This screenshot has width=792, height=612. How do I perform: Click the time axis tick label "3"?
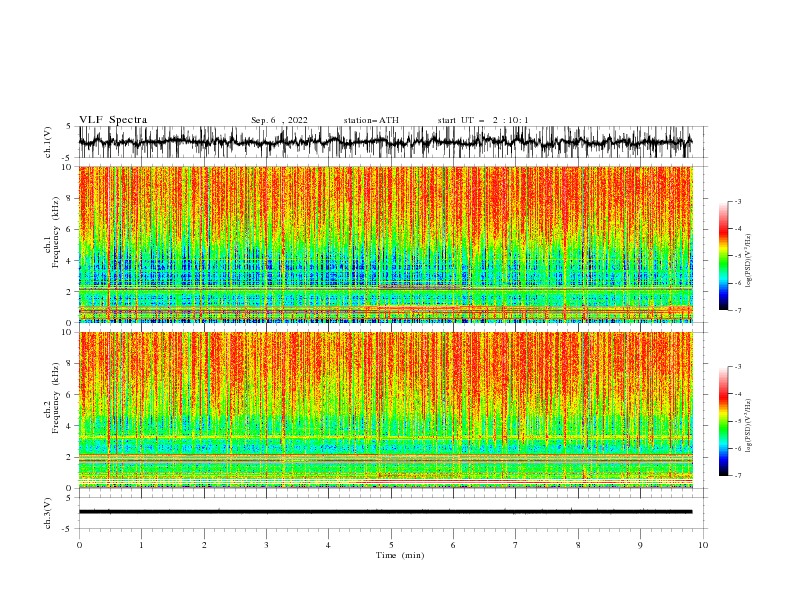[266, 545]
